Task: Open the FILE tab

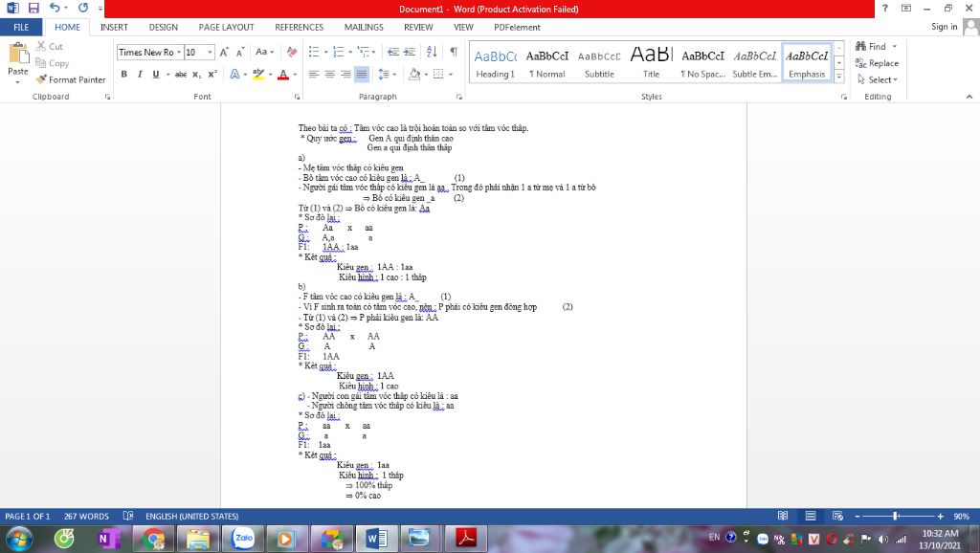Action: point(21,27)
